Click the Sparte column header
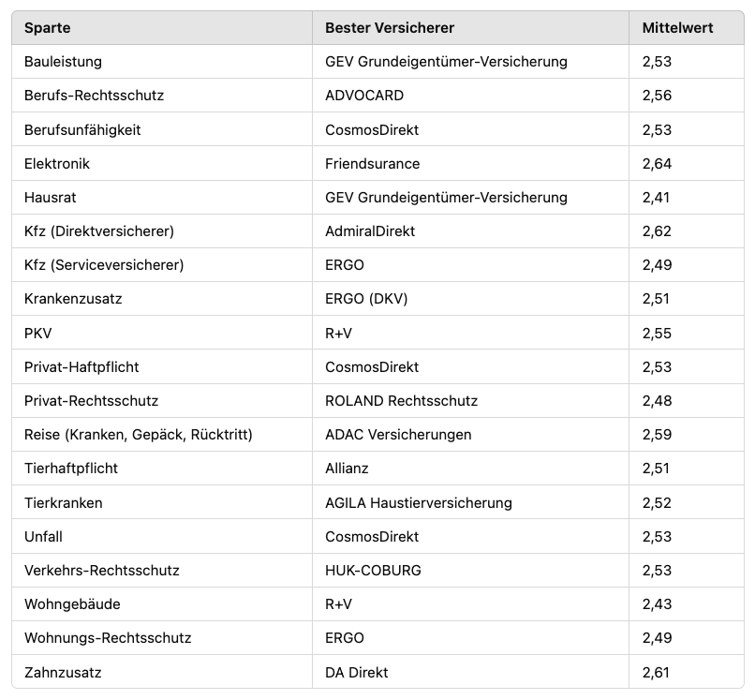 pyautogui.click(x=47, y=28)
